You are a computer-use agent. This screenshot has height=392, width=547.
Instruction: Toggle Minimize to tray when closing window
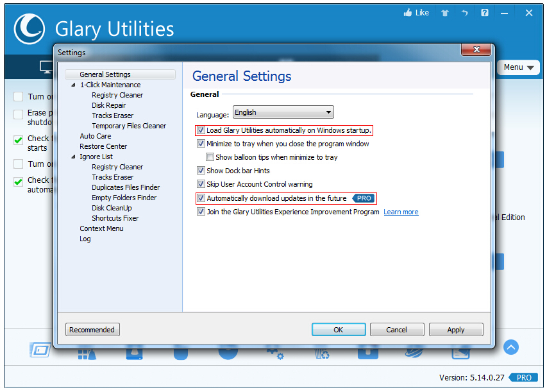click(201, 144)
